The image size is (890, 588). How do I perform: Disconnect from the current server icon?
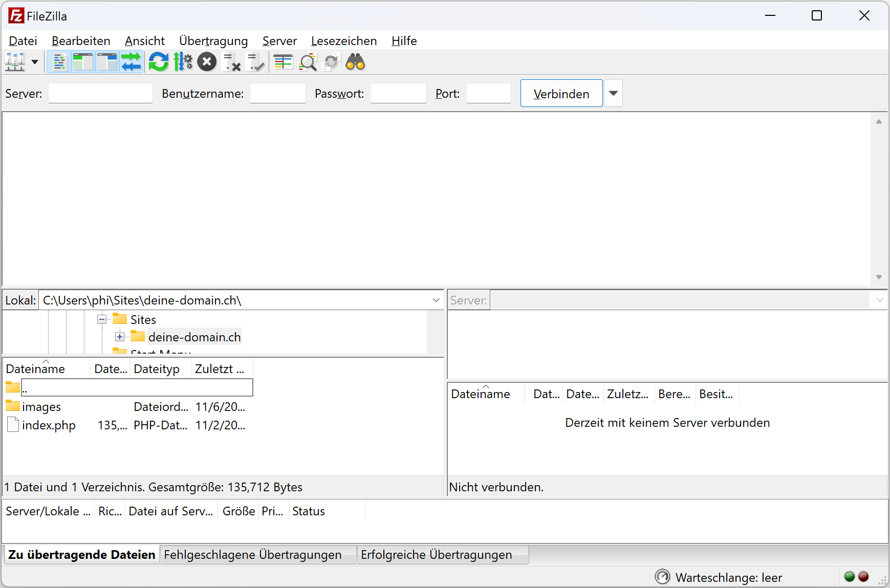[x=231, y=62]
